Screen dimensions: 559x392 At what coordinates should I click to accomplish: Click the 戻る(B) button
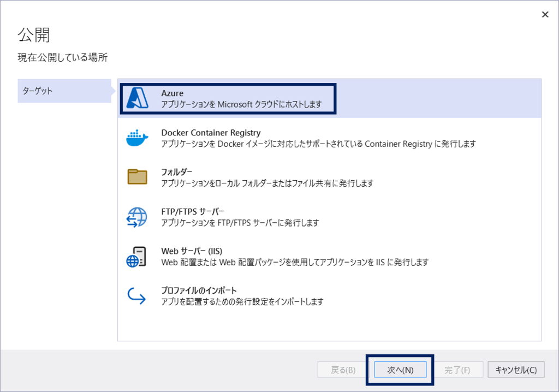click(343, 370)
